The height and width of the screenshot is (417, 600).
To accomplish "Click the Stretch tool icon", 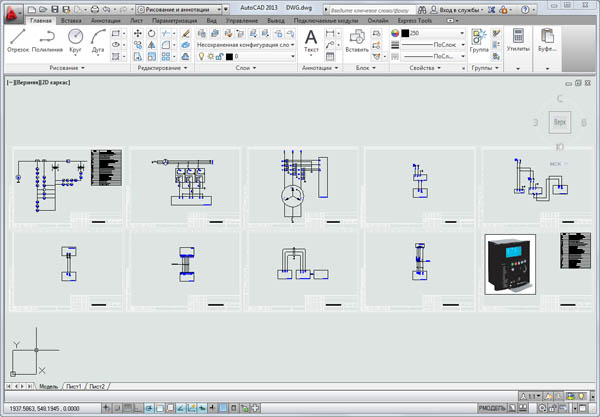I will [x=138, y=57].
